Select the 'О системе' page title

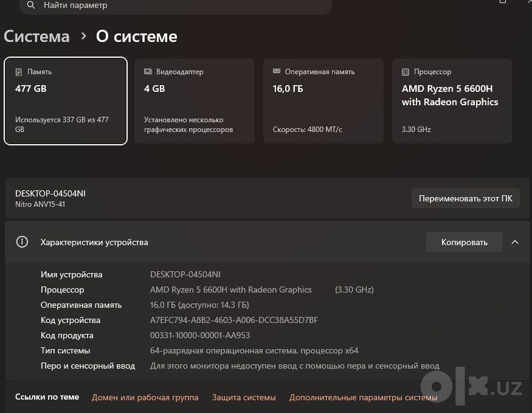coord(137,36)
